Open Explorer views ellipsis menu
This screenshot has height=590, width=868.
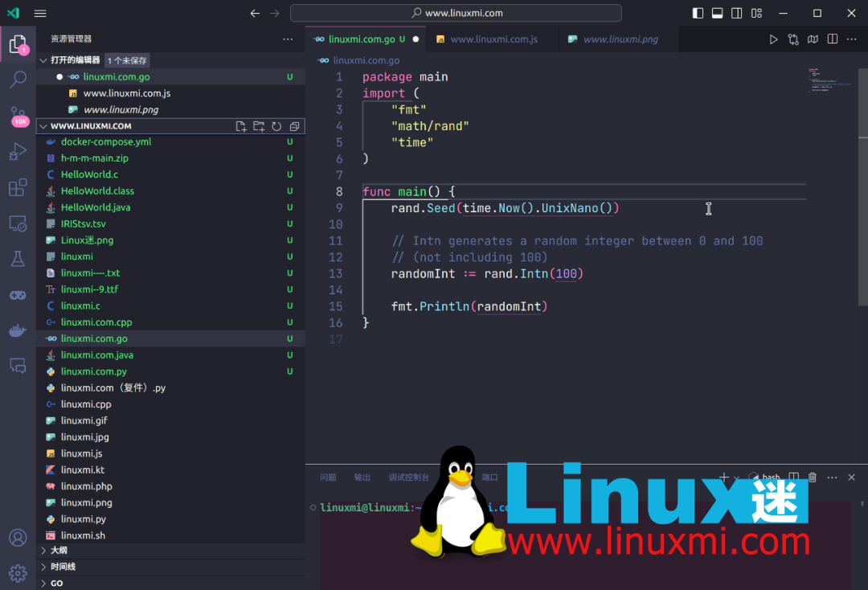point(288,39)
